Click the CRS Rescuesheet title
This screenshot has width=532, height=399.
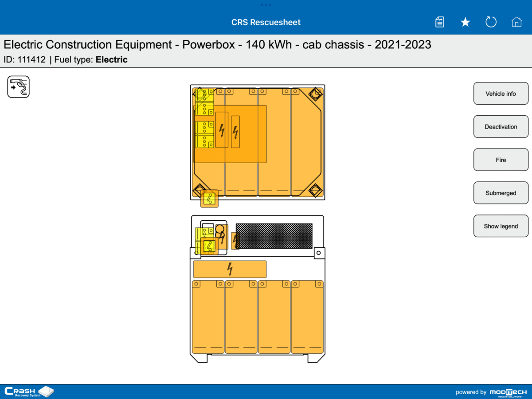pyautogui.click(x=266, y=22)
